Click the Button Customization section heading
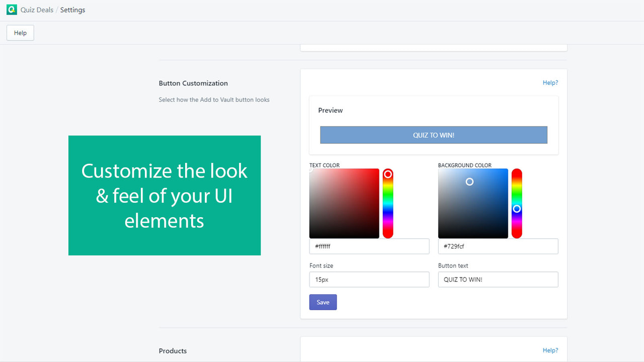Screen dimensions: 644x362 coord(193,83)
